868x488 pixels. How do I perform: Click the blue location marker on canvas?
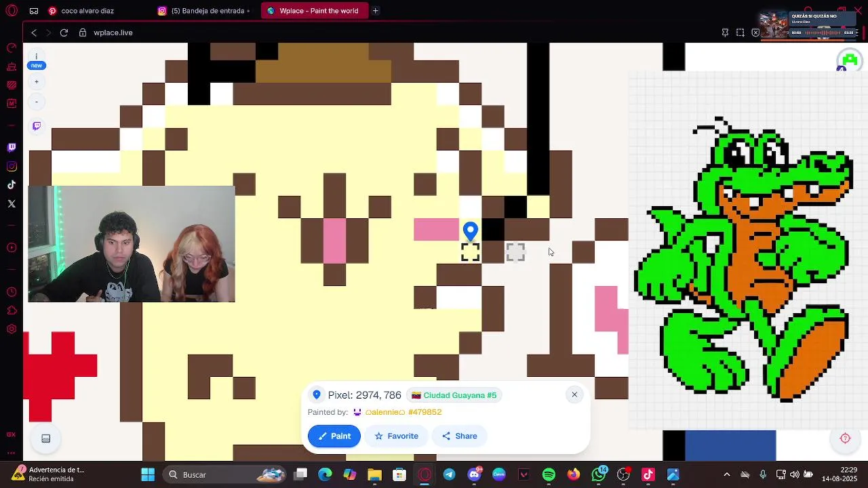pyautogui.click(x=470, y=232)
